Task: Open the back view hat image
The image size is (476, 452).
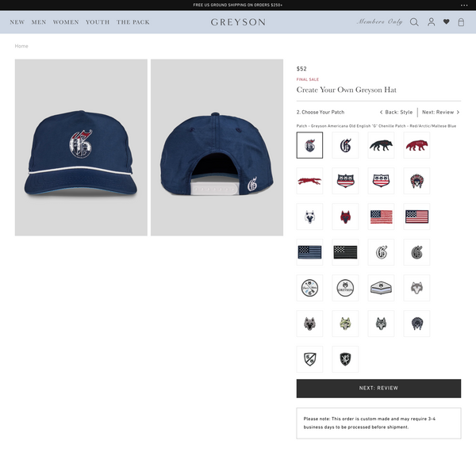Action: (x=217, y=147)
